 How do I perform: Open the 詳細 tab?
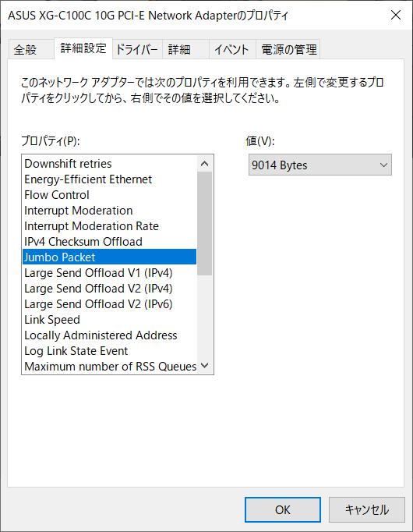[x=185, y=50]
